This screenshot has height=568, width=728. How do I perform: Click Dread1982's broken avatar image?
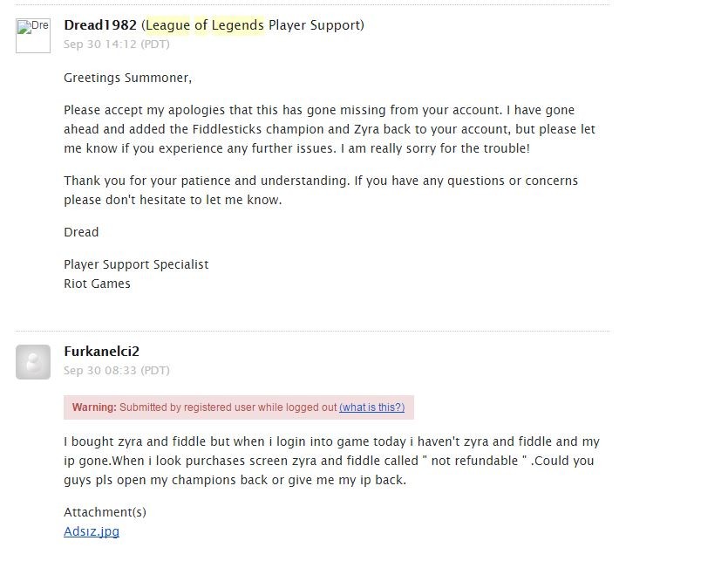click(33, 36)
